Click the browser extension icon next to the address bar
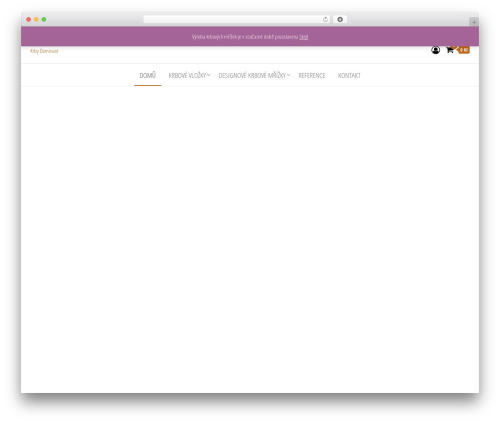 coord(340,19)
